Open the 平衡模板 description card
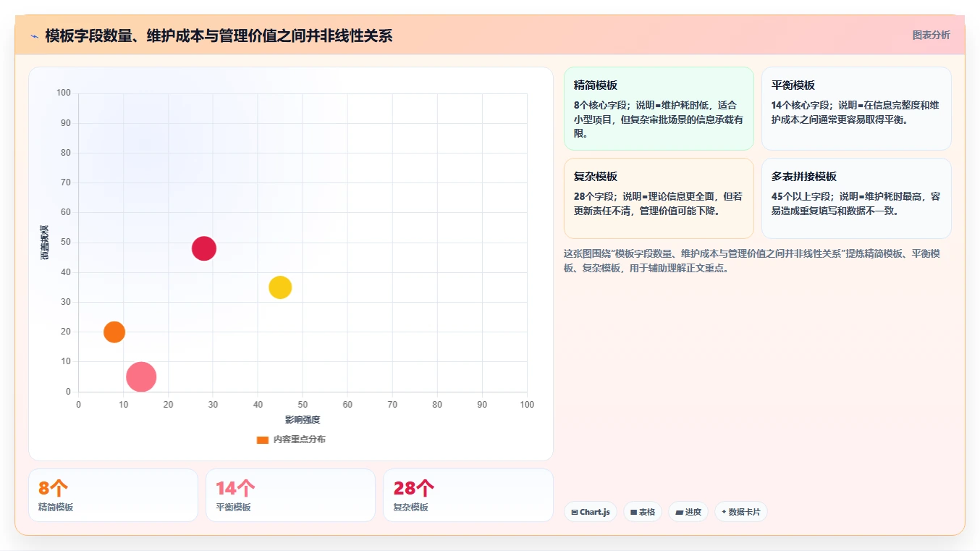 tap(856, 109)
